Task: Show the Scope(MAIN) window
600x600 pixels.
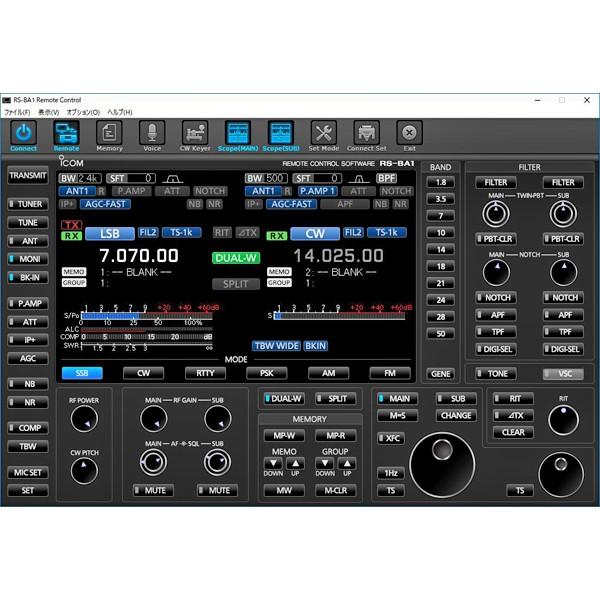Action: point(238,133)
